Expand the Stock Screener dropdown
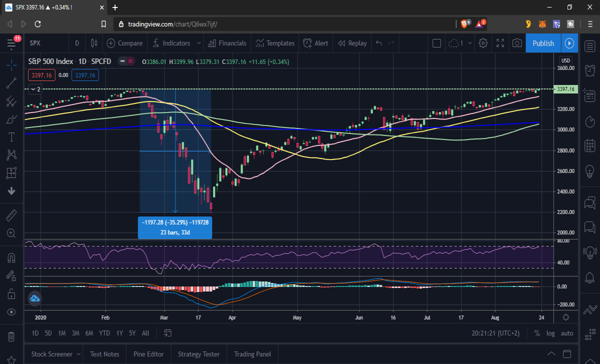The height and width of the screenshot is (364, 600). (77, 354)
